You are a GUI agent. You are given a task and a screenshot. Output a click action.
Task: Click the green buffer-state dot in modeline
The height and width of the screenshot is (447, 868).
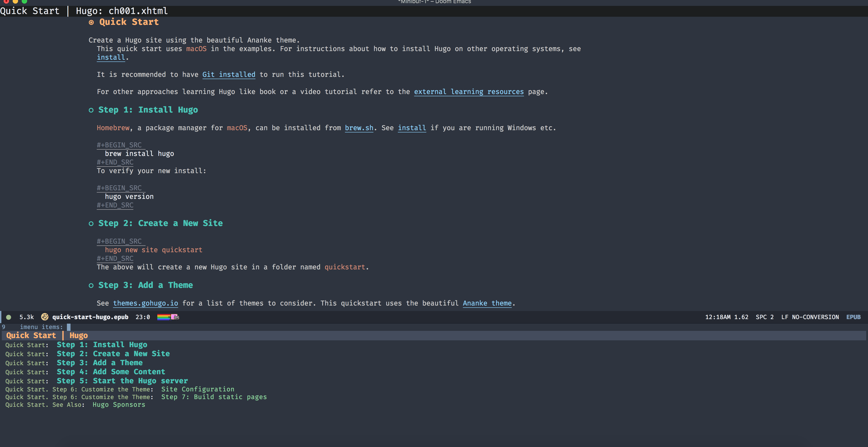(x=9, y=317)
